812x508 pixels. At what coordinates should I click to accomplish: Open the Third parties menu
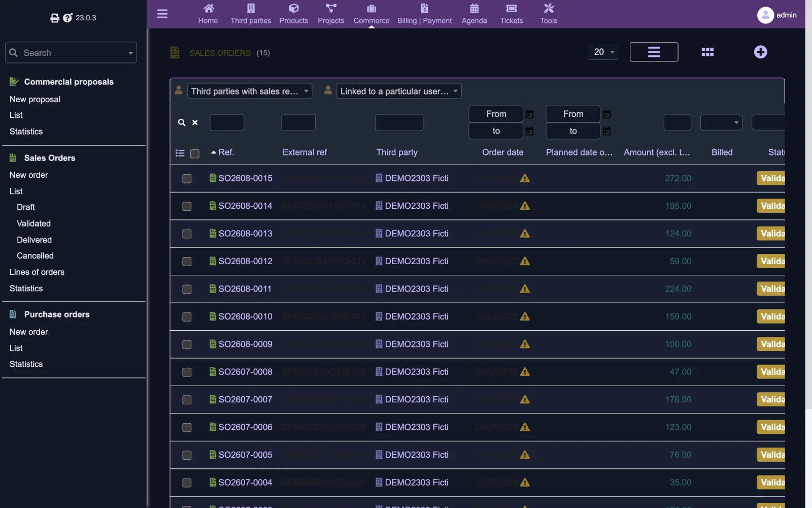251,14
